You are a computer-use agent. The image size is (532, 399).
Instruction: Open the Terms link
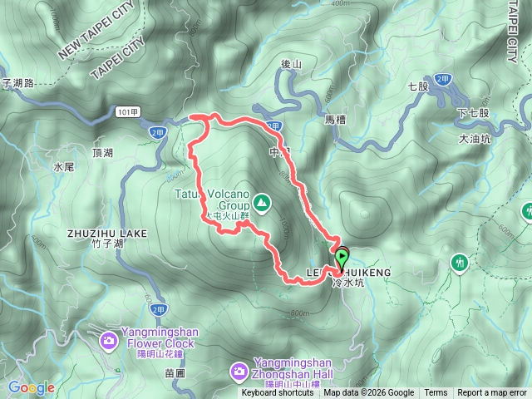436,393
